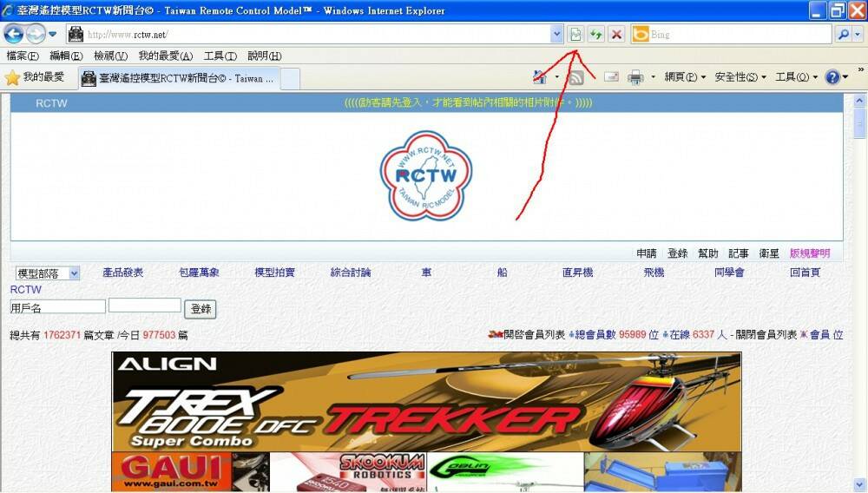Click the browser Back arrow button

(13, 35)
